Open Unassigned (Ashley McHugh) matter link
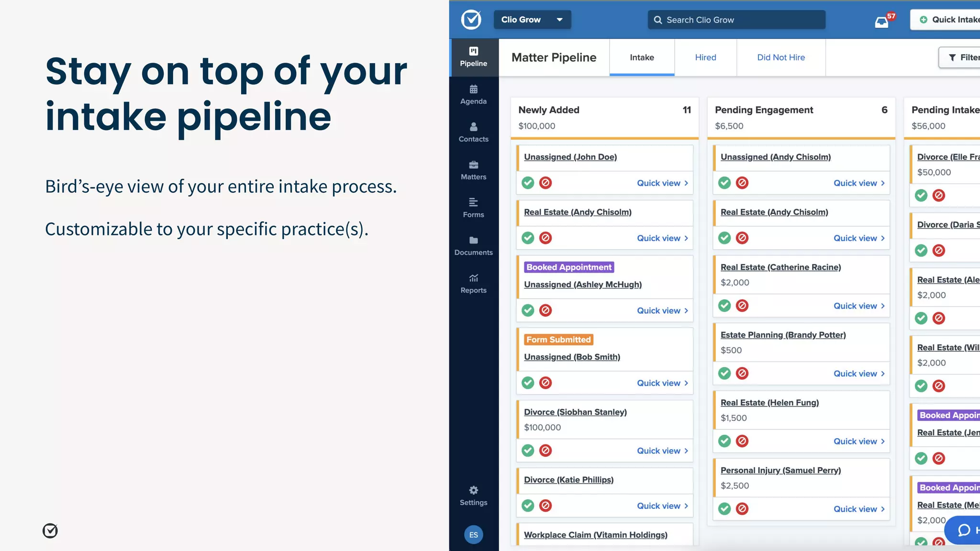This screenshot has height=551, width=980. click(x=583, y=285)
